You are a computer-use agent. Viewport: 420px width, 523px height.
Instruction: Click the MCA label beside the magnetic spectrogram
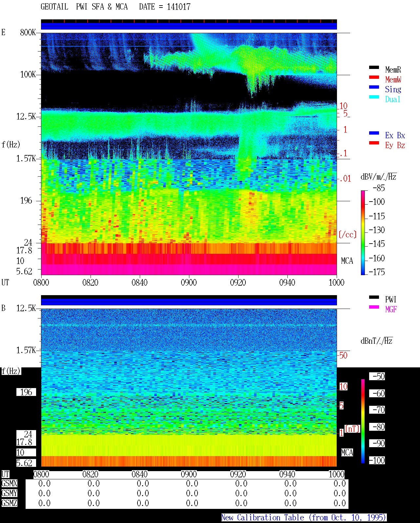point(347,453)
